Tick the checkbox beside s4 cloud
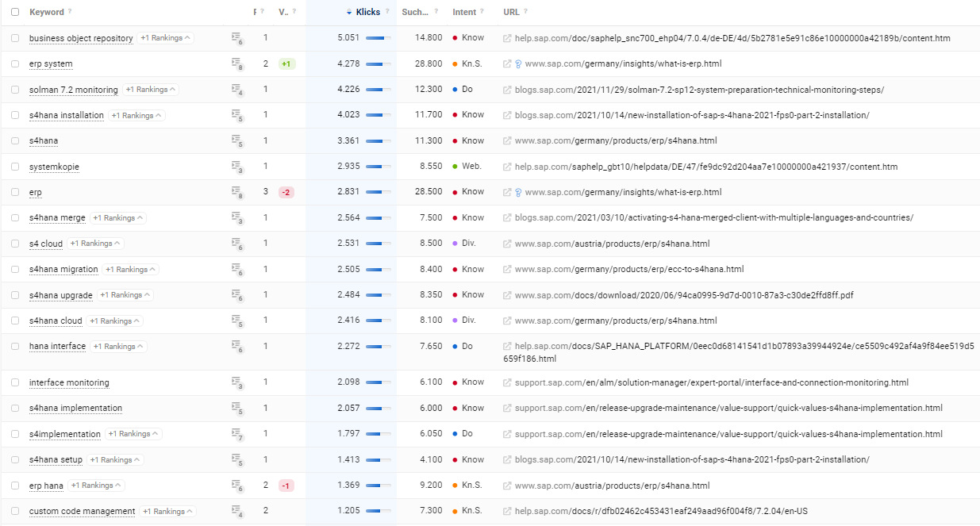 [15, 244]
